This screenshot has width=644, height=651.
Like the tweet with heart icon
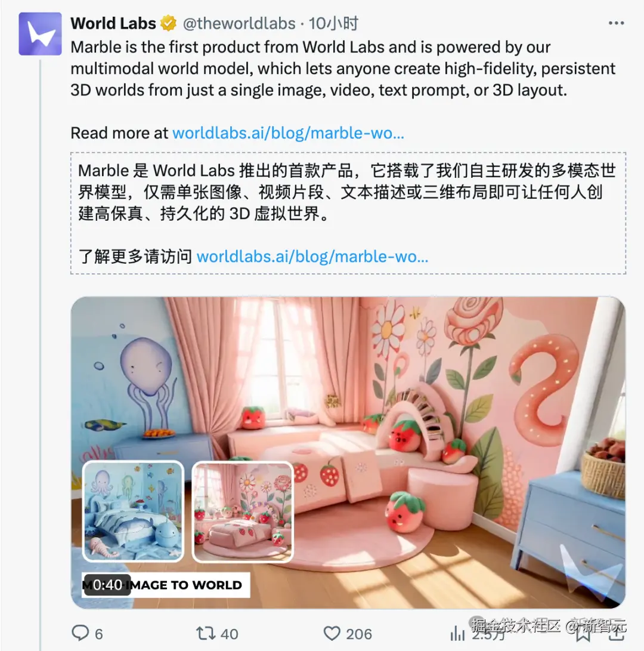(x=332, y=634)
